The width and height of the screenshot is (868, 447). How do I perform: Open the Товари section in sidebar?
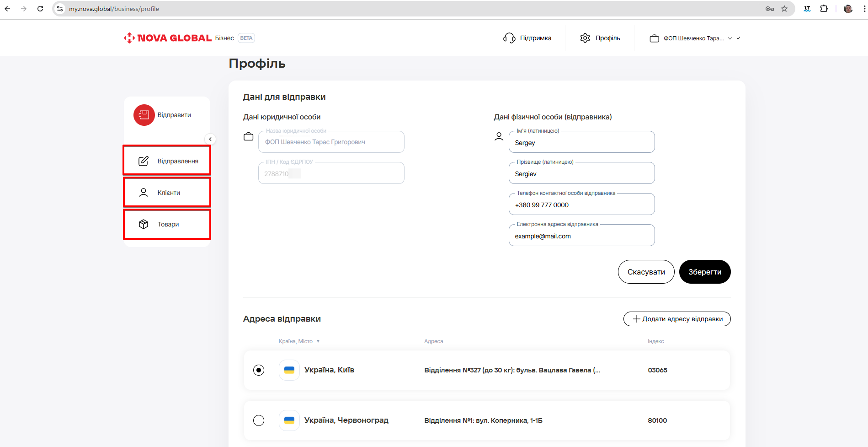coord(167,224)
